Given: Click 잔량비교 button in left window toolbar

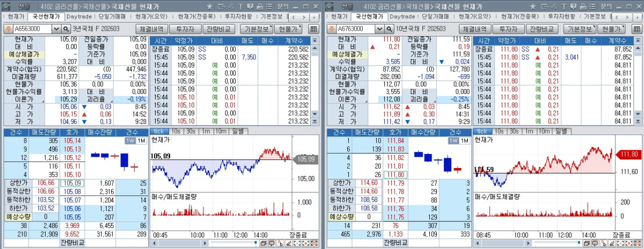Looking at the screenshot, I should (219, 29).
